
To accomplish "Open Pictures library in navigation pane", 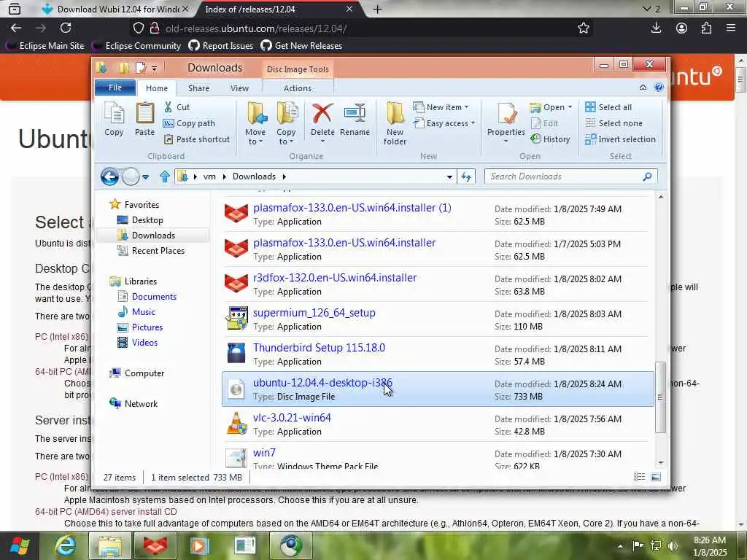I will pyautogui.click(x=147, y=327).
